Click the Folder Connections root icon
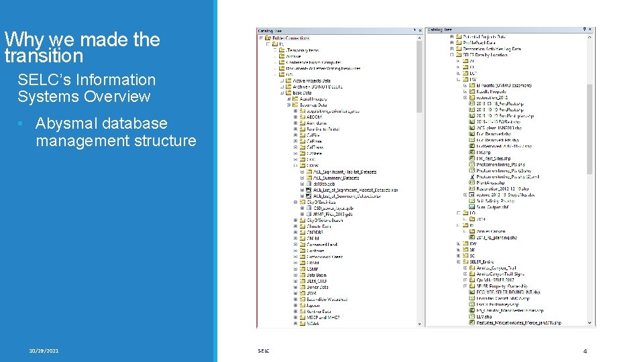 click(x=268, y=38)
